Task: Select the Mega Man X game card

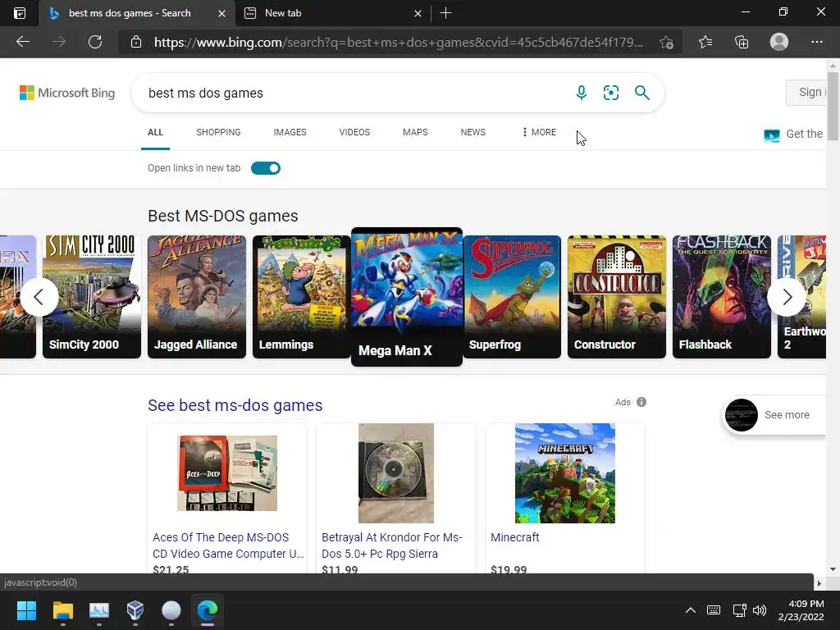Action: 407,297
